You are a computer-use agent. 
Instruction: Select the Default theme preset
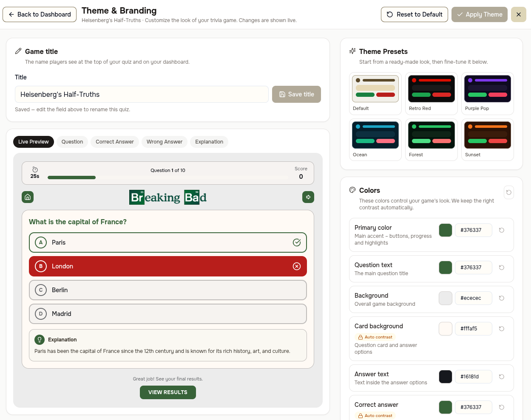[x=375, y=93]
